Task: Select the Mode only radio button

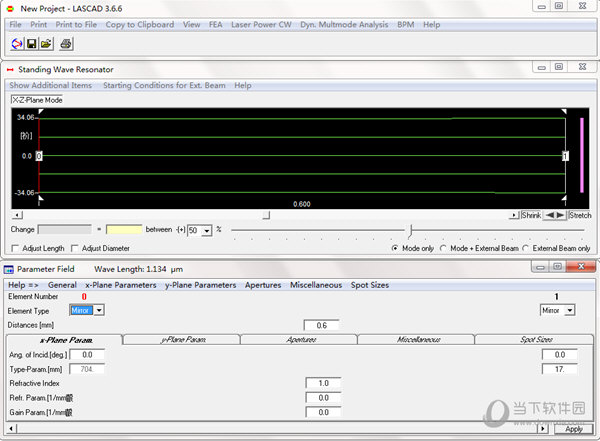Action: pos(395,248)
